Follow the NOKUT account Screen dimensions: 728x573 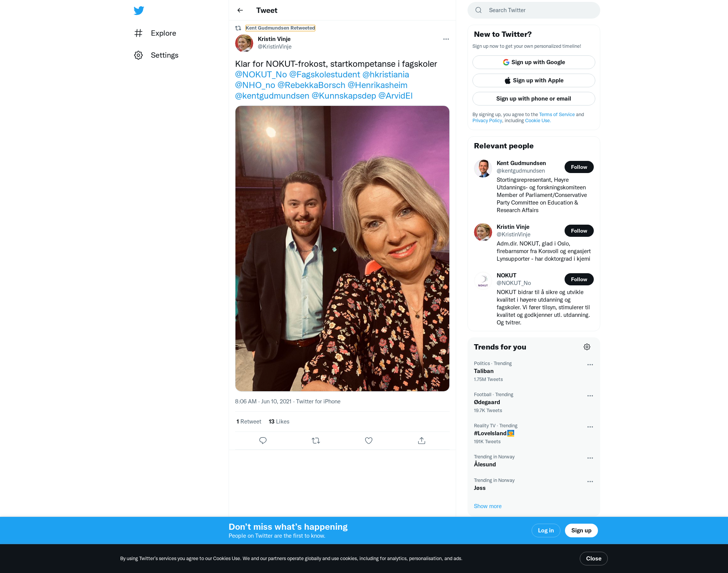(x=579, y=279)
